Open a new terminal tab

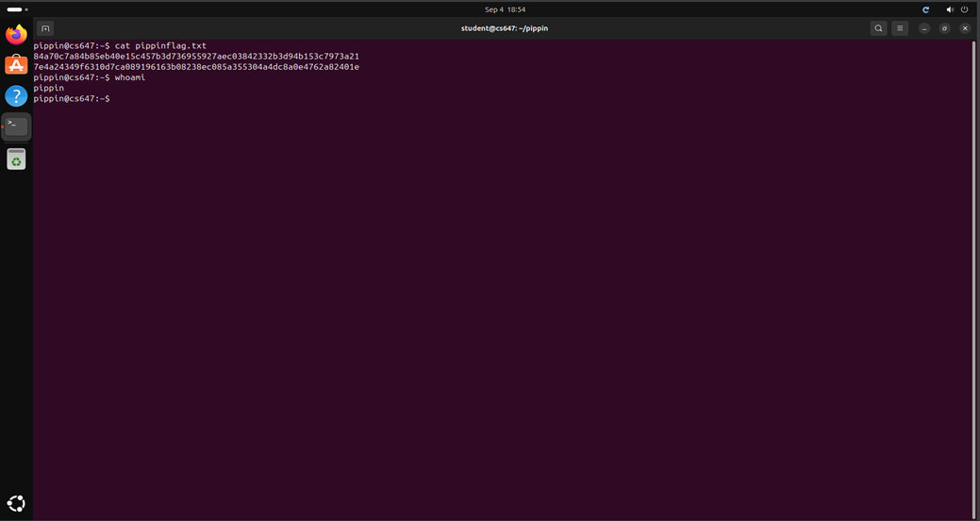45,28
